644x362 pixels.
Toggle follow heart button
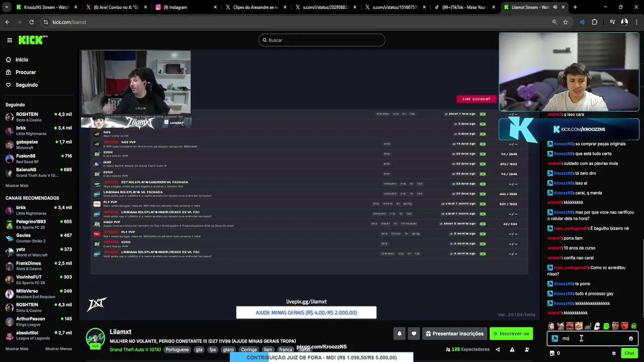[x=414, y=333]
